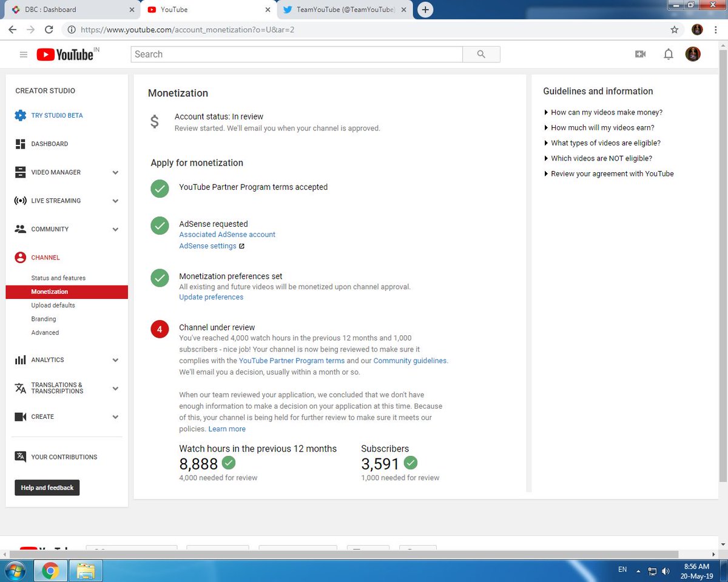Open the account avatar menu
The height and width of the screenshot is (582, 728).
693,54
